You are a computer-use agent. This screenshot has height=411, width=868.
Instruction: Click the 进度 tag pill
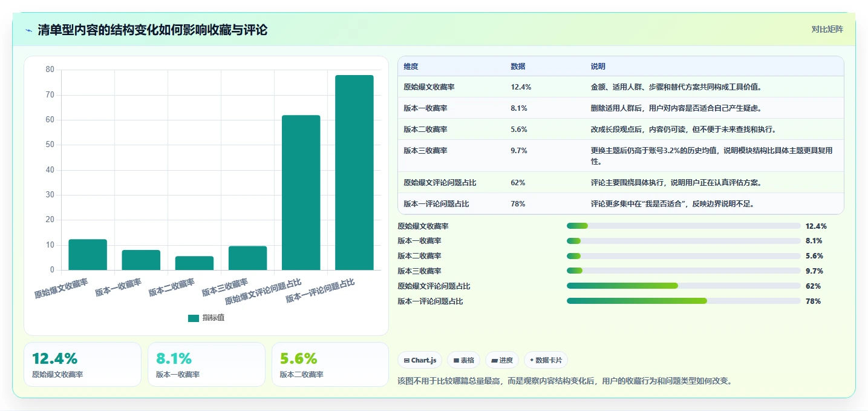(x=502, y=360)
